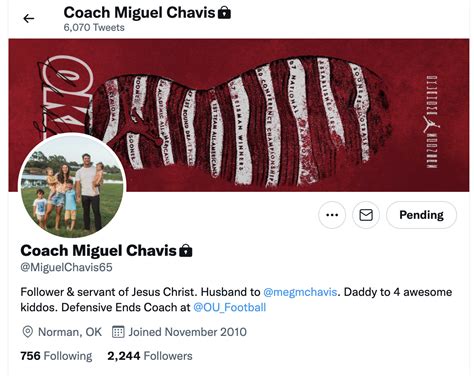
Task: Open the red Sooners banner image
Action: [x=239, y=115]
